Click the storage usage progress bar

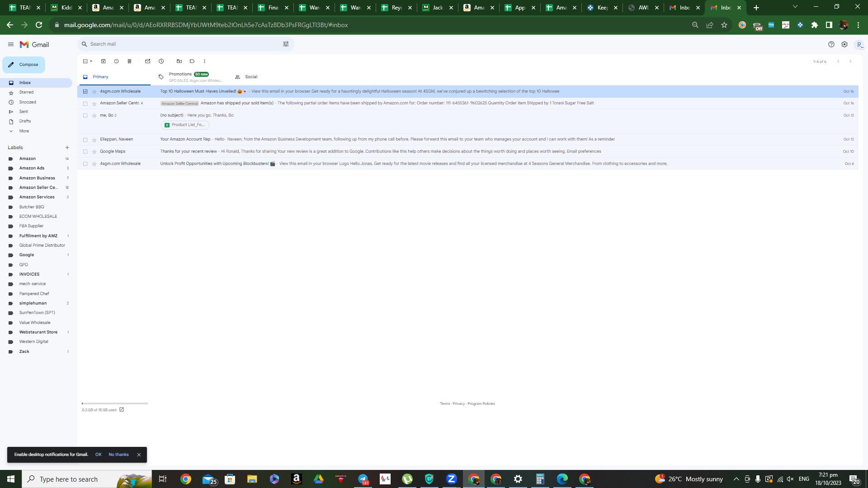(115, 403)
